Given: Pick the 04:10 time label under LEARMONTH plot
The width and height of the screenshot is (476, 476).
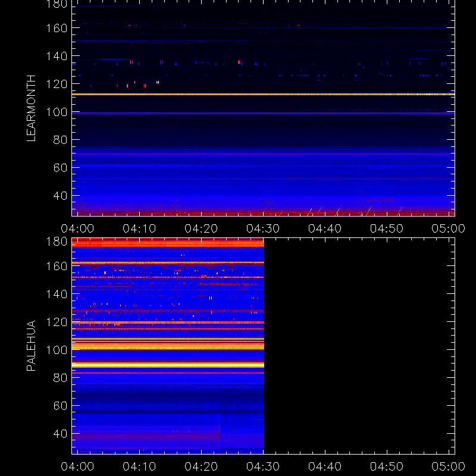Looking at the screenshot, I should pos(139,228).
